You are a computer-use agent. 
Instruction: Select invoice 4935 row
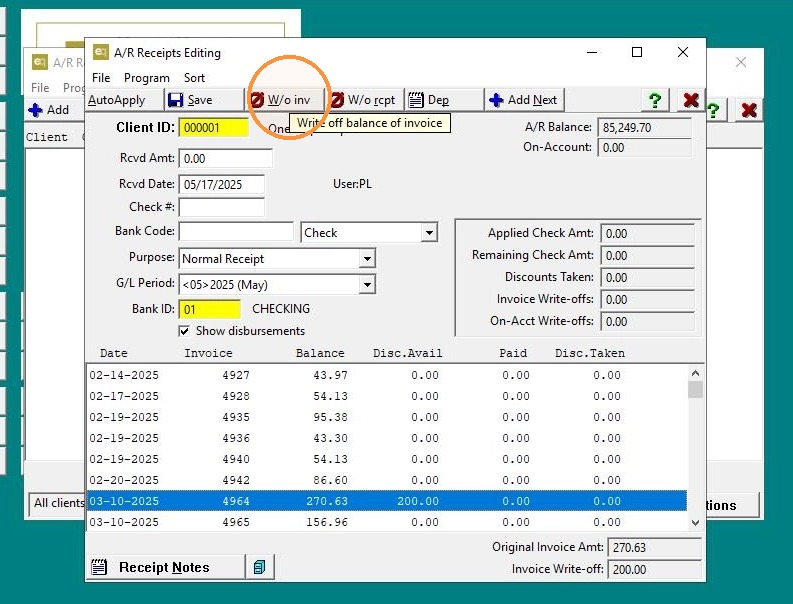(387, 417)
